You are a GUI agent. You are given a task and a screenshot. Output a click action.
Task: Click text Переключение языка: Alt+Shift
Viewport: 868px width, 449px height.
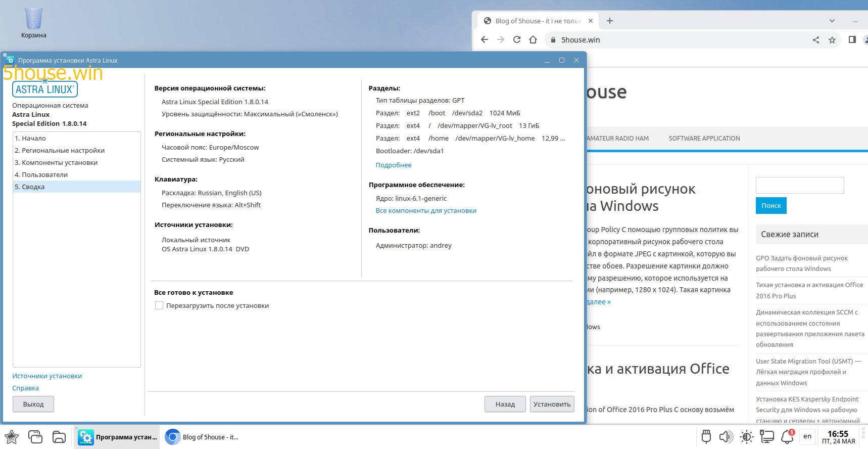(211, 205)
